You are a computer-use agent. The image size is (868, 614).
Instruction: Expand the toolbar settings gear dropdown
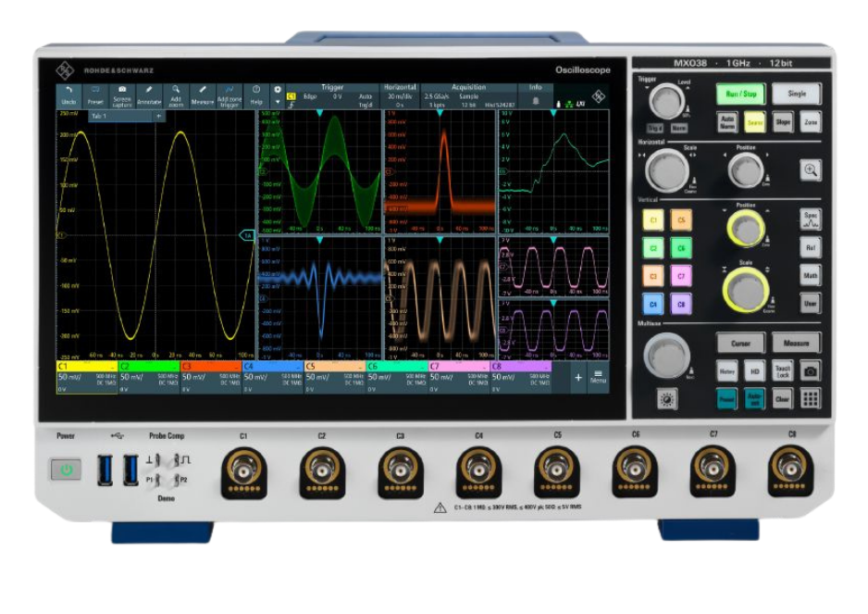[x=277, y=94]
